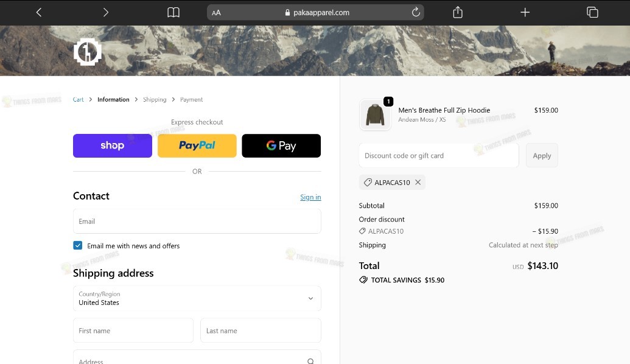Click the $143.10 total amount

coord(542,266)
